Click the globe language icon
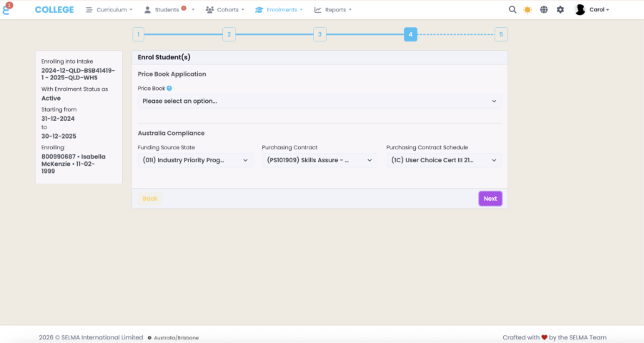644x343 pixels. pos(544,10)
